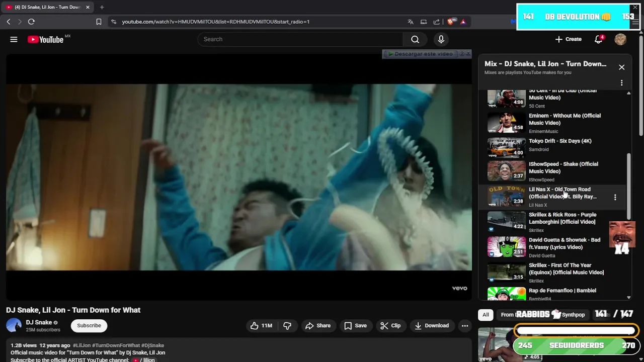
Task: Subscribe to the DJ Snake channel
Action: point(89,326)
